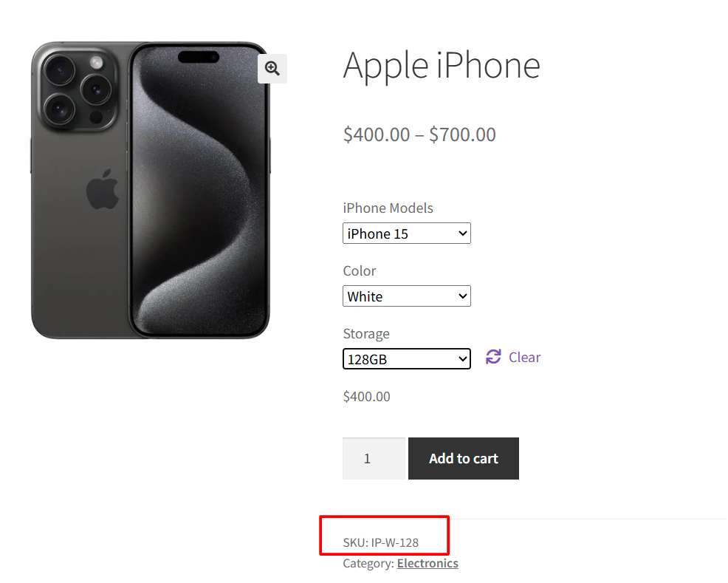Open the Color dropdown showing White
Screen dimensions: 728x583
coord(407,296)
